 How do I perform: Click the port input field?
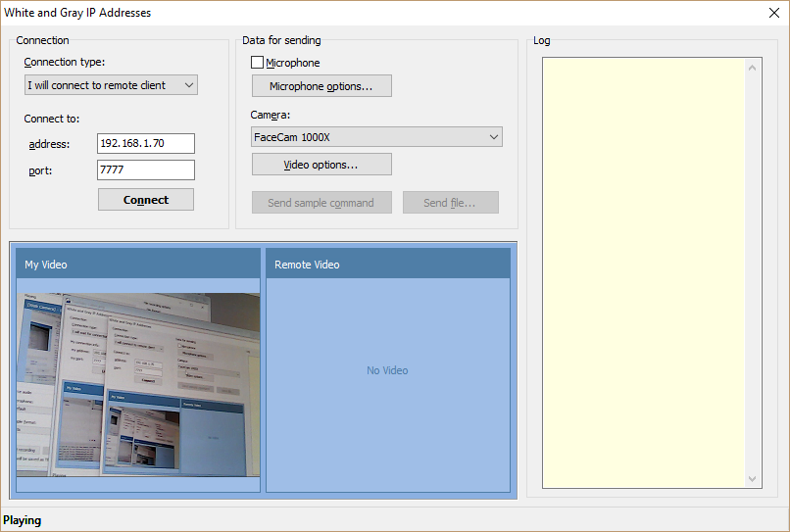tap(146, 170)
